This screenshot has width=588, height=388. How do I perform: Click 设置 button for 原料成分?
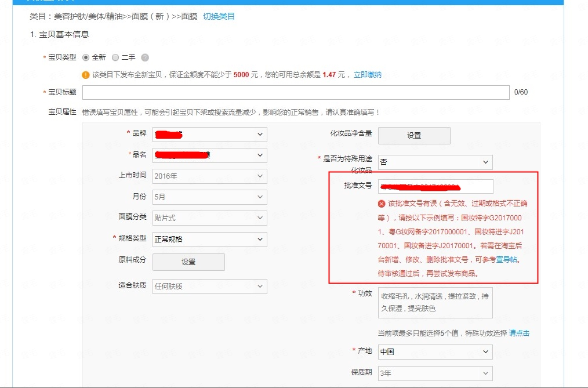pos(188,262)
